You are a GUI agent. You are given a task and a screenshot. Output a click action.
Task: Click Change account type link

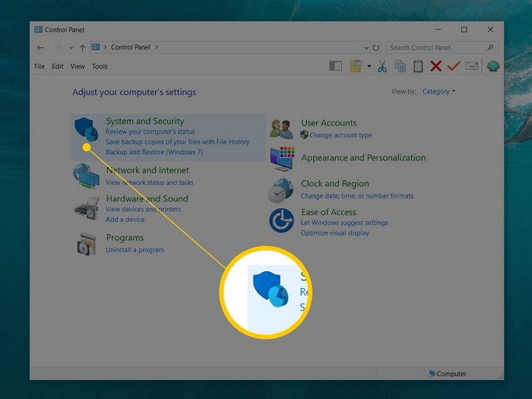coord(340,135)
